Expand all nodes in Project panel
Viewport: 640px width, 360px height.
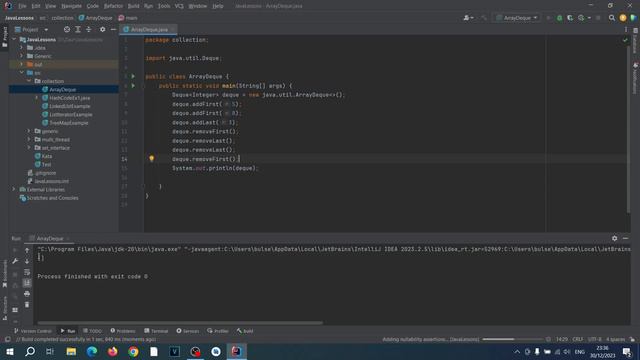[x=78, y=29]
